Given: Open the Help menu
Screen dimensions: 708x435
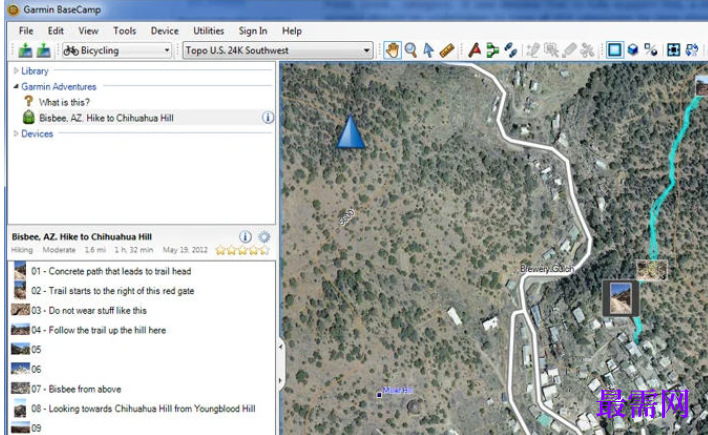Looking at the screenshot, I should tap(292, 31).
